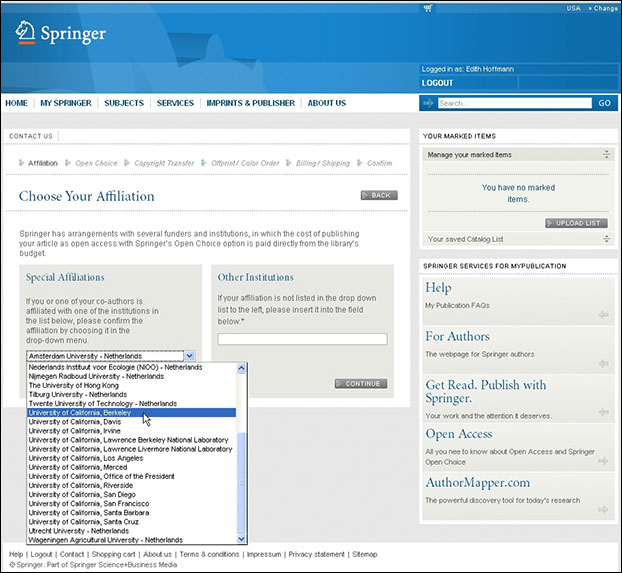The height and width of the screenshot is (573, 622).
Task: Select Twente University of Technology option
Action: (131, 404)
